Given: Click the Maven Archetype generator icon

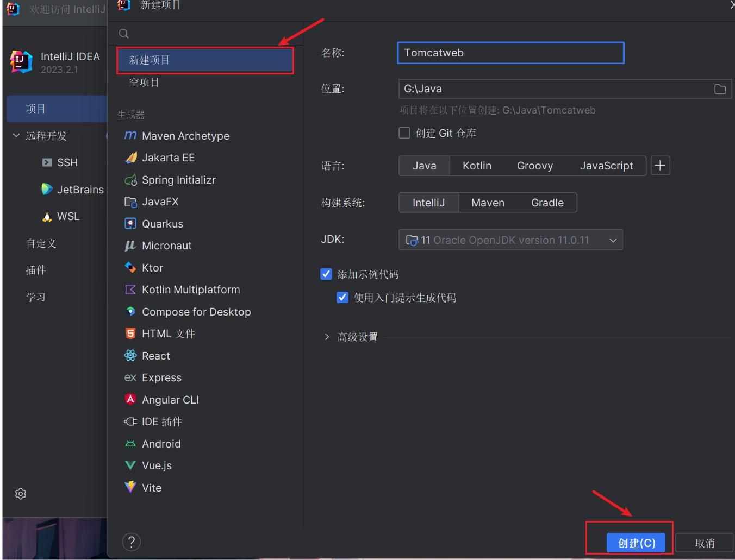Looking at the screenshot, I should click(x=130, y=136).
